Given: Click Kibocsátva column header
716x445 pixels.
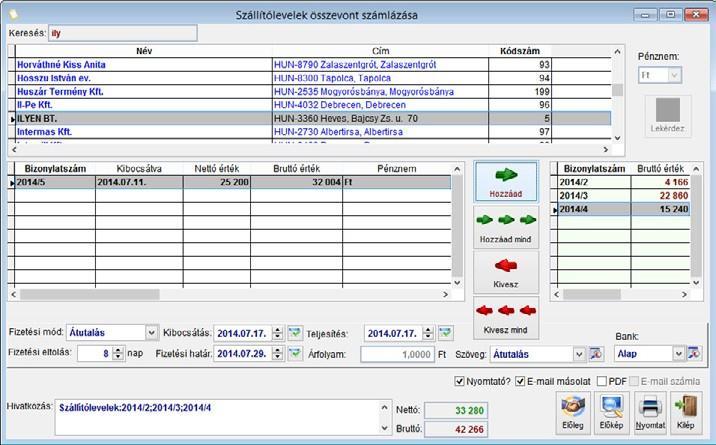Looking at the screenshot, I should click(139, 169).
